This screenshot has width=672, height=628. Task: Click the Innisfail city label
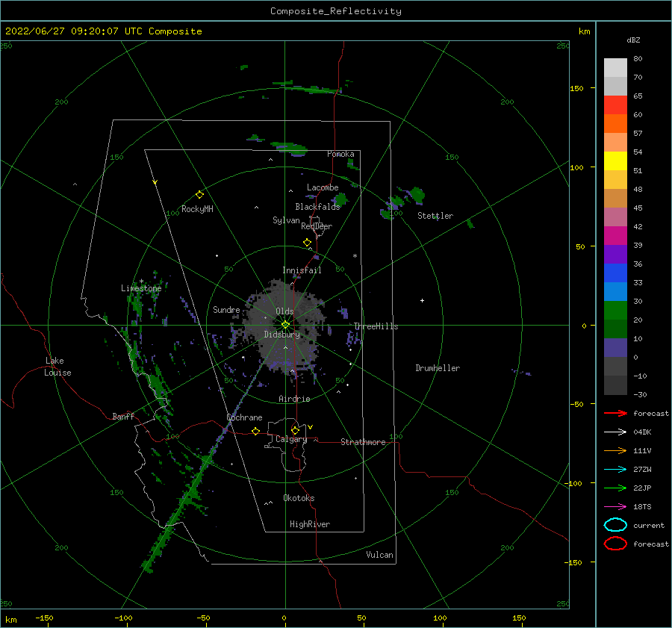coord(302,270)
